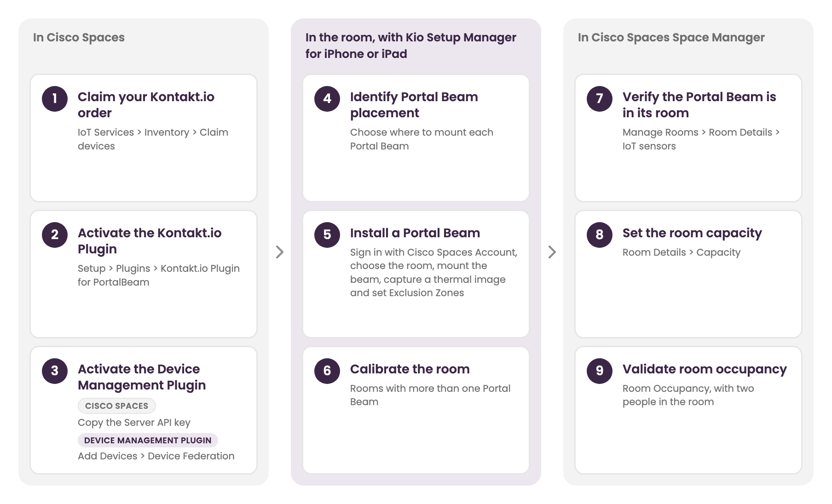Open 'Validate room occupancy' heading
This screenshot has width=832, height=504.
(705, 369)
